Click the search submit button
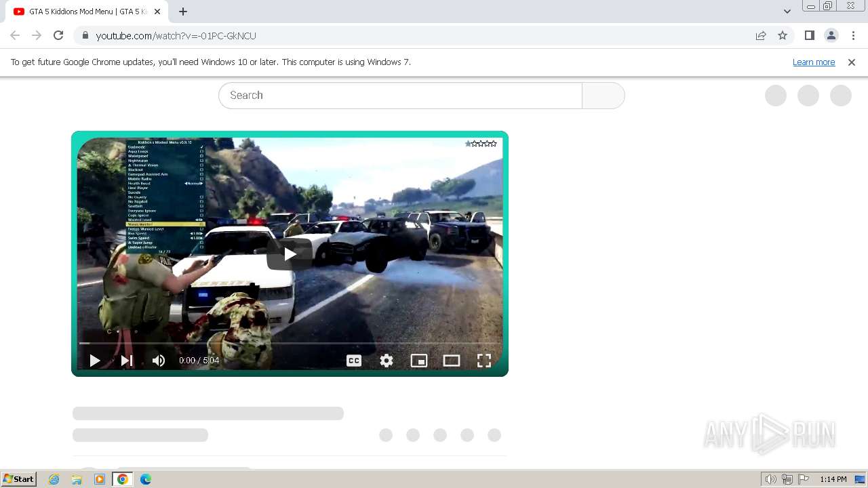868x488 pixels. coord(604,96)
